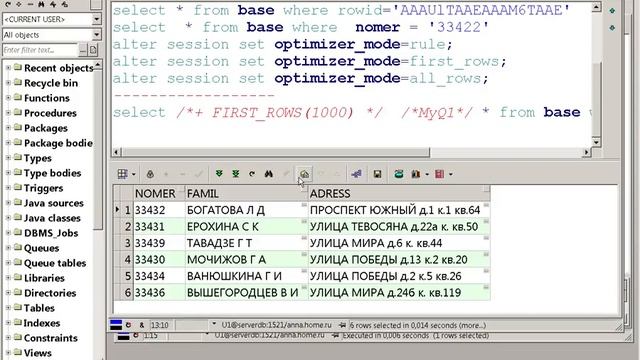
Task: Select the Constraints tree item
Action: click(x=51, y=338)
